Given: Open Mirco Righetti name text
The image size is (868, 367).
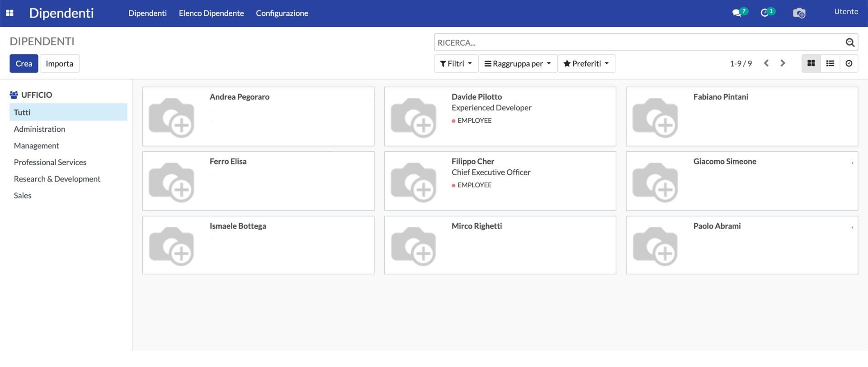Looking at the screenshot, I should point(476,226).
